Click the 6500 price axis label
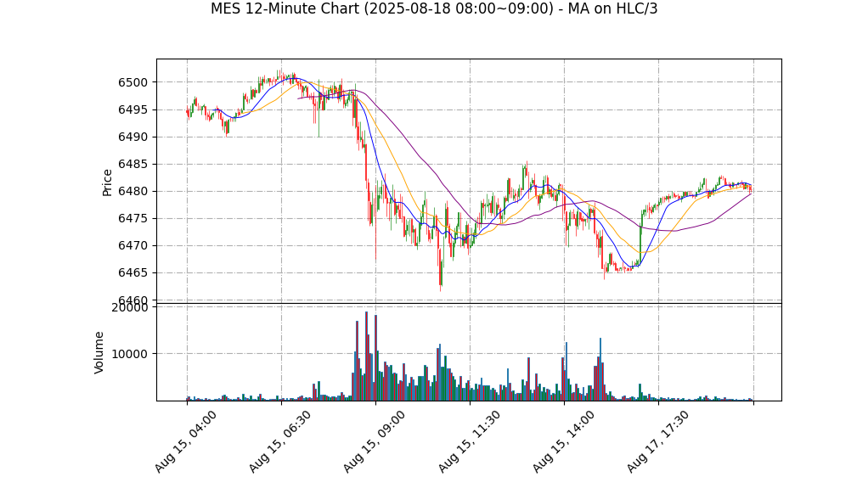The image size is (868, 488). pyautogui.click(x=132, y=83)
